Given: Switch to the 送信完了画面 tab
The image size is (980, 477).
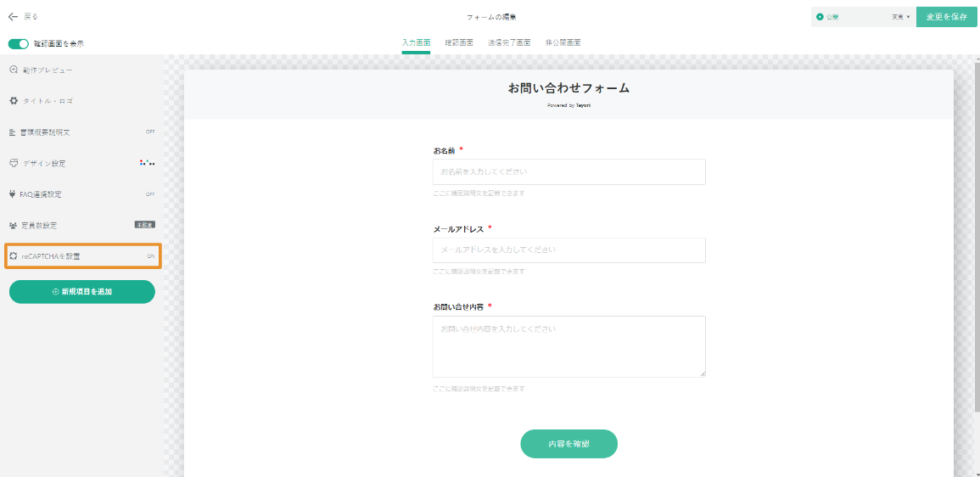Looking at the screenshot, I should click(x=509, y=42).
